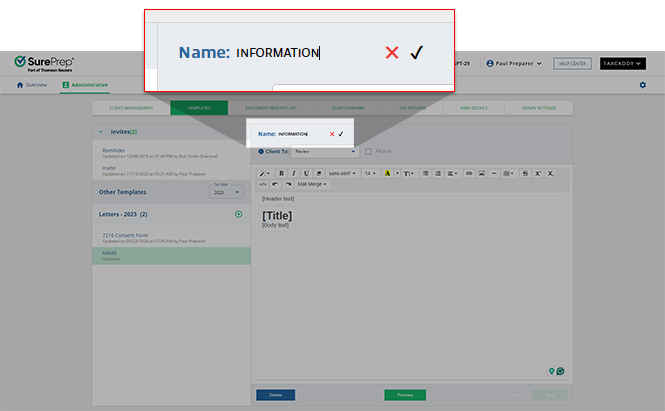The height and width of the screenshot is (411, 665).
Task: Toggle italic formatting in the editor
Action: pyautogui.click(x=293, y=173)
